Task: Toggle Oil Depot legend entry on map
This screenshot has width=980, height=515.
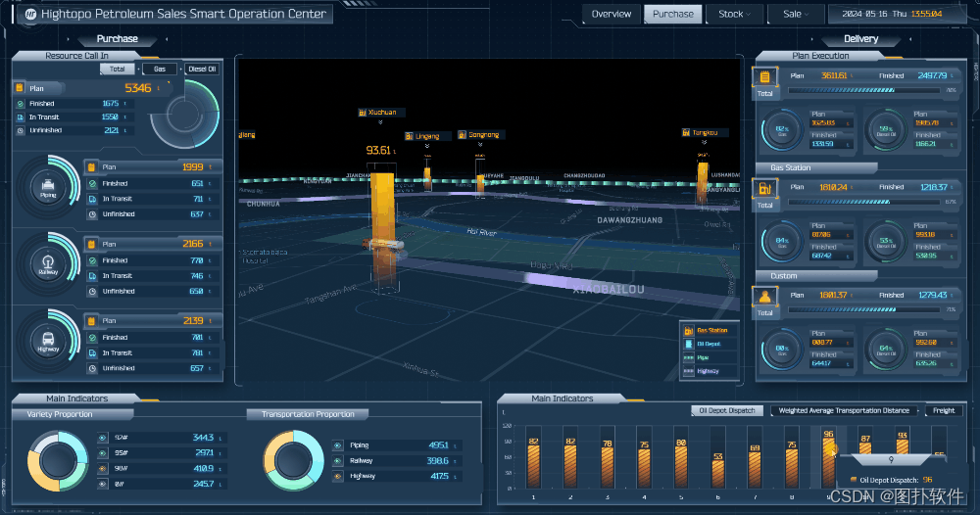Action: click(x=709, y=344)
